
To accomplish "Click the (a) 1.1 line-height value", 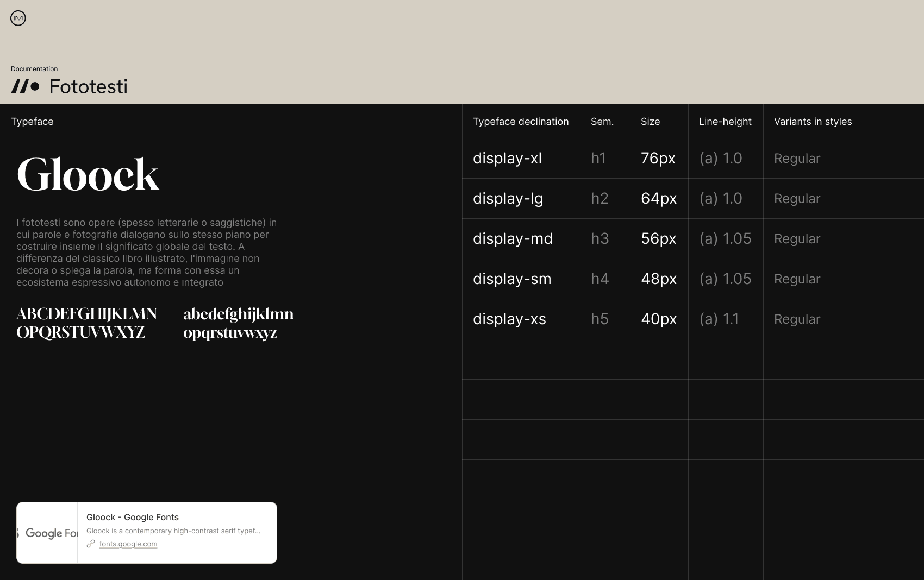I will tap(719, 319).
